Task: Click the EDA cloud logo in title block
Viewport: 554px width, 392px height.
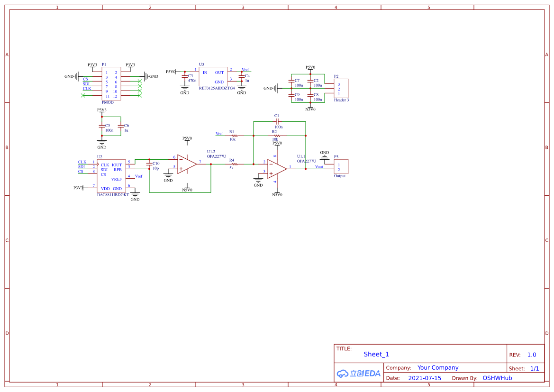Action: pos(358,373)
